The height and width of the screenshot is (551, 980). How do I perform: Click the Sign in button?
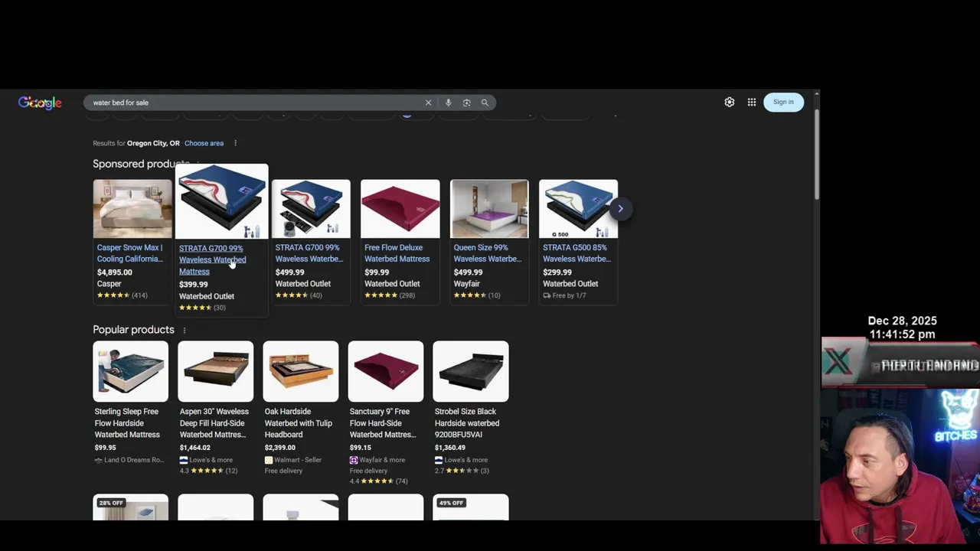click(783, 102)
